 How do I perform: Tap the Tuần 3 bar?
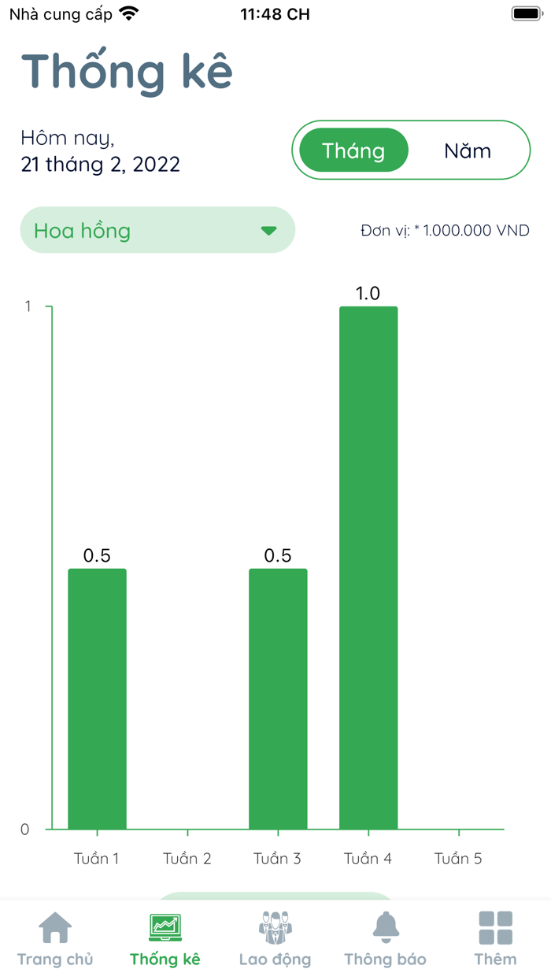coord(278,698)
